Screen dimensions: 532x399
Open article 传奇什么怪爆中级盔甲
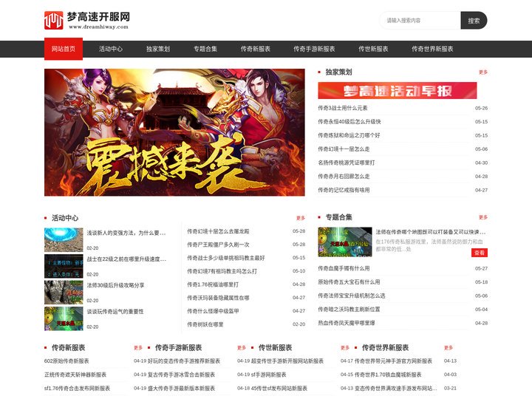coord(213,311)
